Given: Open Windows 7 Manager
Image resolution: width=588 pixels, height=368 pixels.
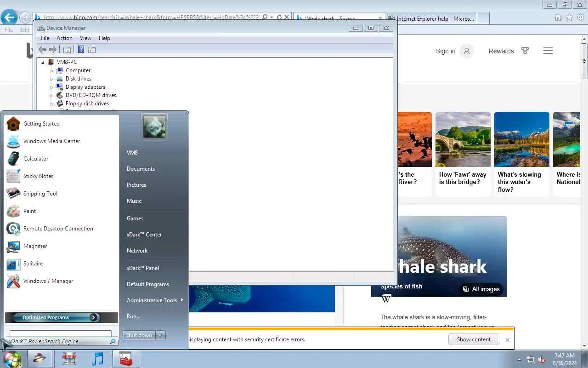Looking at the screenshot, I should point(48,281).
